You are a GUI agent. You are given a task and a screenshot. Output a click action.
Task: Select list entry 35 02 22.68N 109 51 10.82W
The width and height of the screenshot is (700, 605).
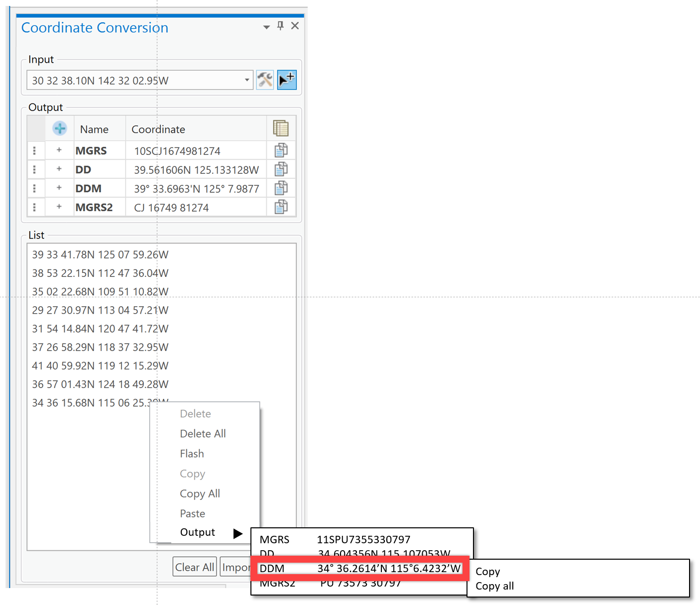[100, 291]
